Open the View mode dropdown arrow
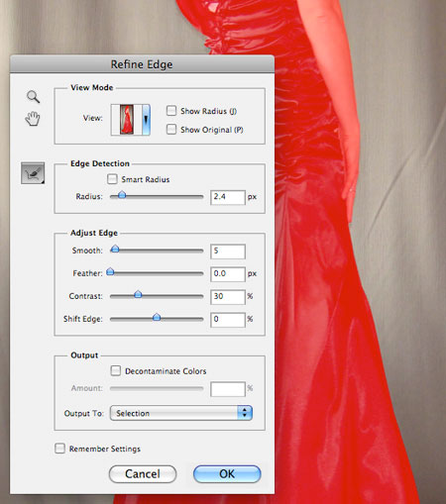 click(x=146, y=120)
